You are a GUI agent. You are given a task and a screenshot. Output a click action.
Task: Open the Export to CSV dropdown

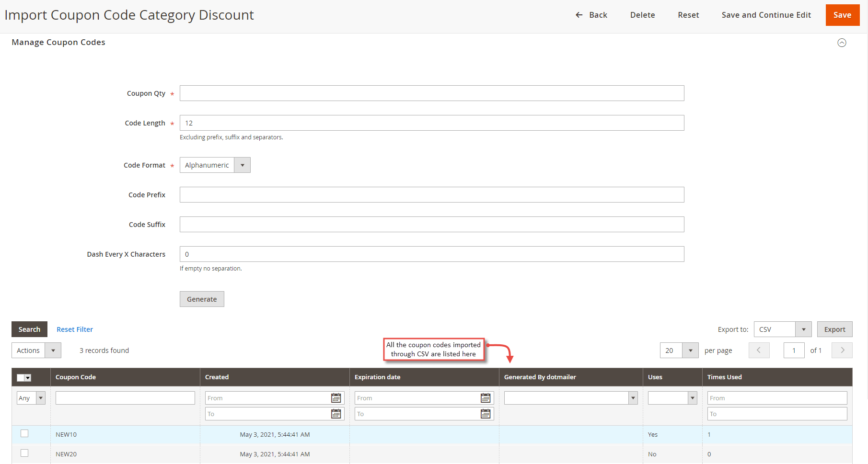point(782,329)
